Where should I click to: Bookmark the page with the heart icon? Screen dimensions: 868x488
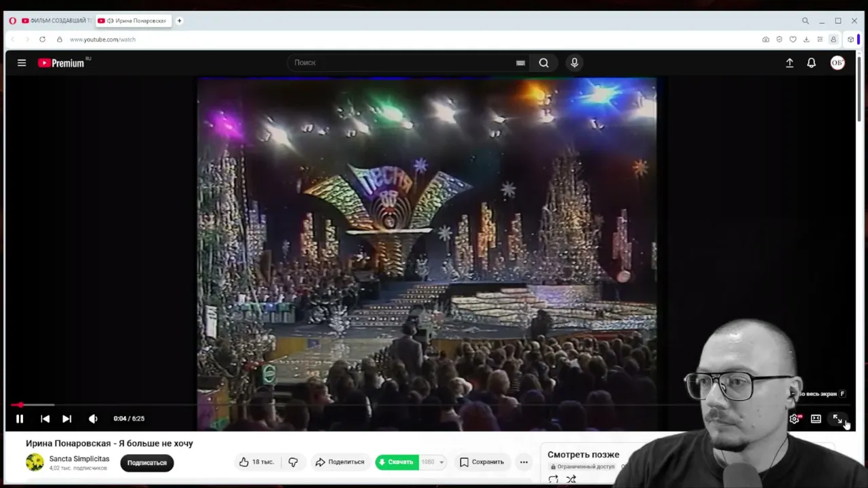point(793,39)
